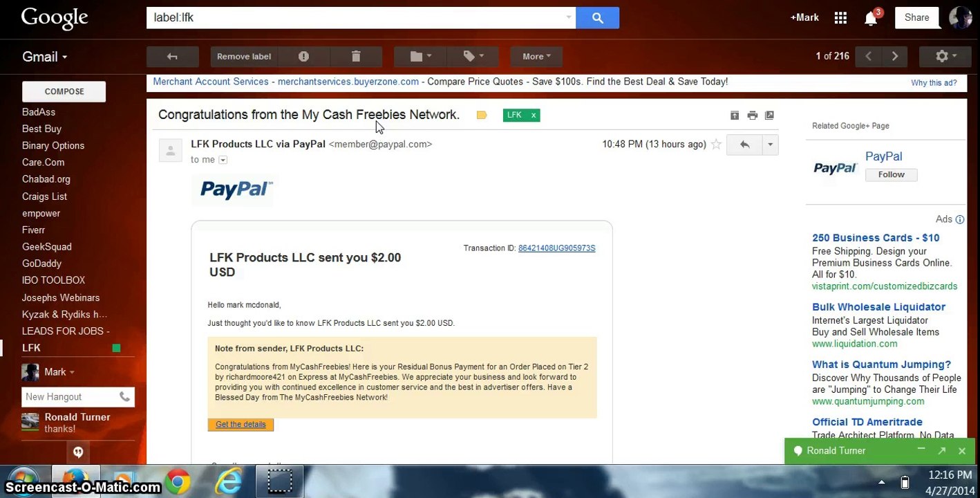Open transaction ID 86421408UG905973S link
This screenshot has width=980, height=498.
(x=556, y=248)
